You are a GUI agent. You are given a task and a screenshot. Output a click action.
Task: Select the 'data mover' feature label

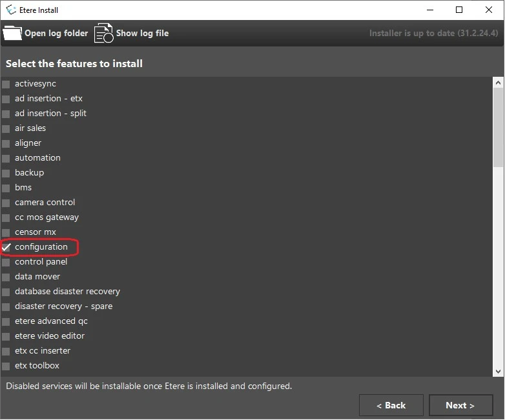(x=37, y=277)
